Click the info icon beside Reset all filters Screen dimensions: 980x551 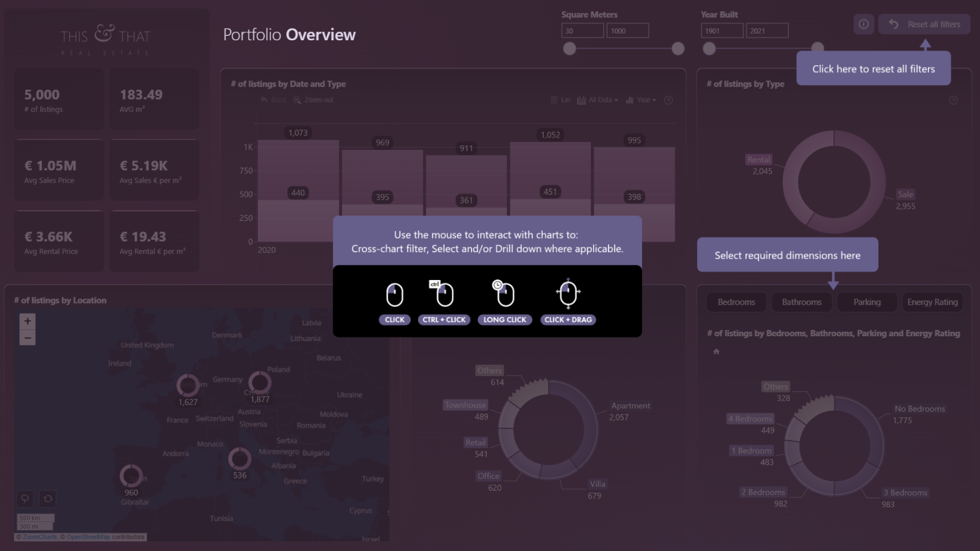pos(864,24)
